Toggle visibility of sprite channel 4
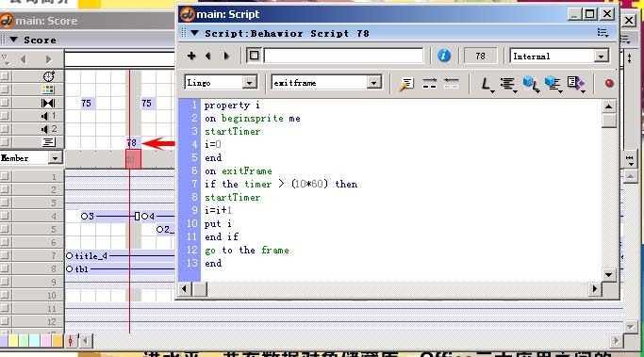Image resolution: width=644 pixels, height=357 pixels. 5,216
